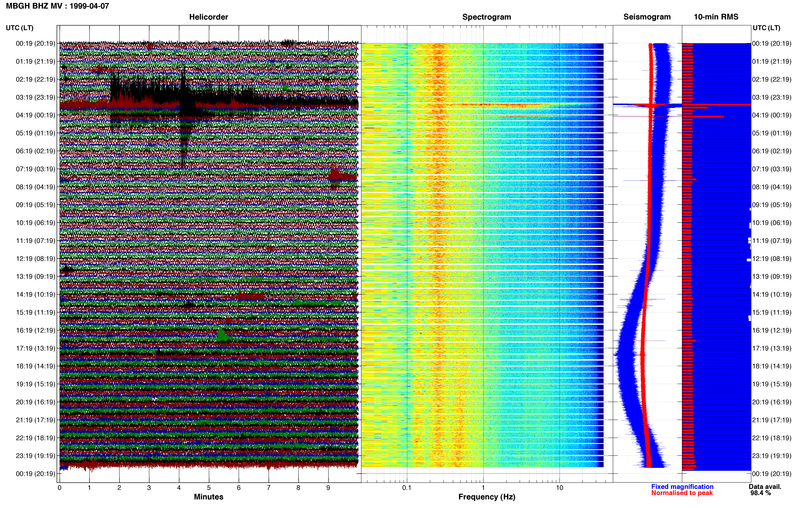Click the right 18:19 (14:19) time label

coord(771,366)
